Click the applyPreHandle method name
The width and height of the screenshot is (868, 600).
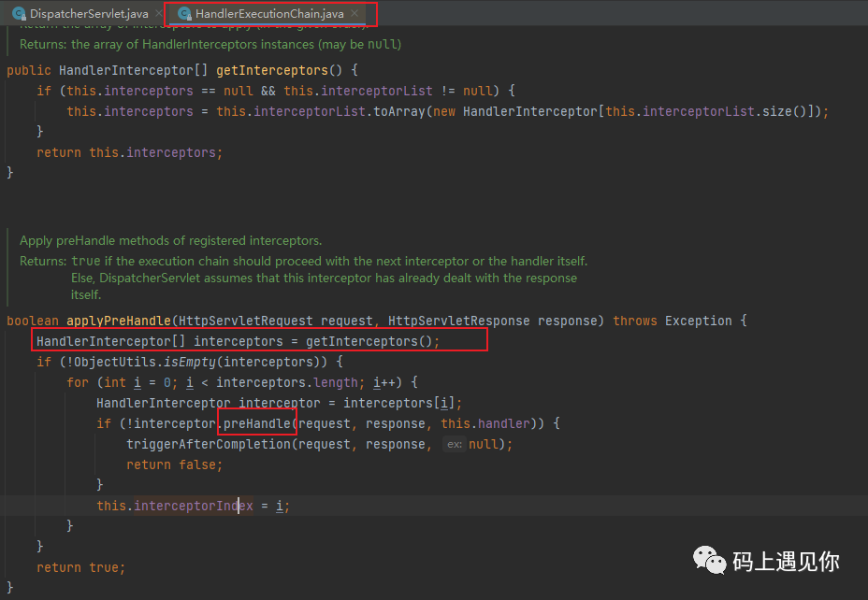tap(119, 321)
